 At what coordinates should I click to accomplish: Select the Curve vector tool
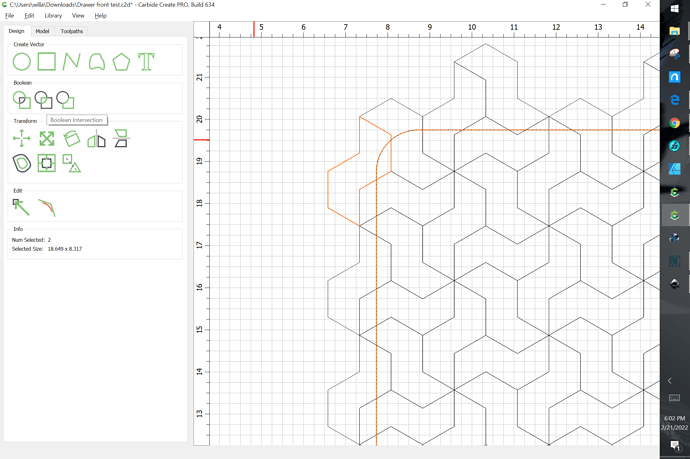pos(97,62)
